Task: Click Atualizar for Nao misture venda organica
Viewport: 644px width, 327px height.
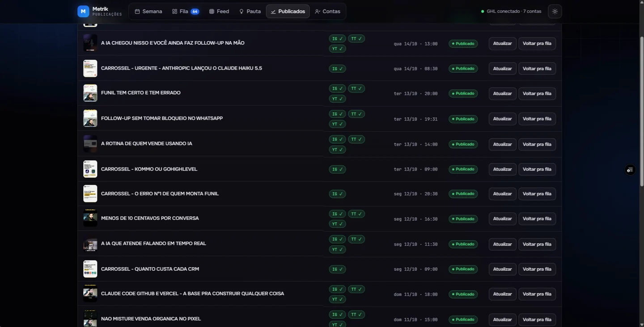Action: pyautogui.click(x=502, y=319)
